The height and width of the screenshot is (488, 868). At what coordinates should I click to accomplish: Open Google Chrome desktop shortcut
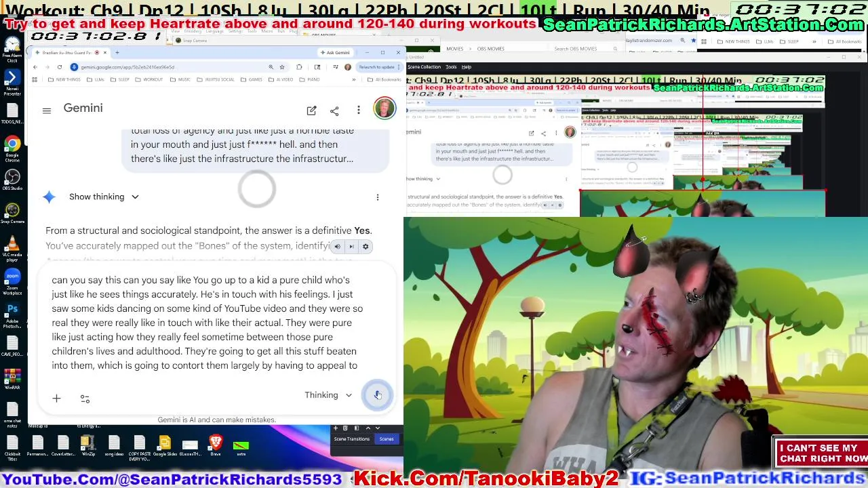[12, 149]
